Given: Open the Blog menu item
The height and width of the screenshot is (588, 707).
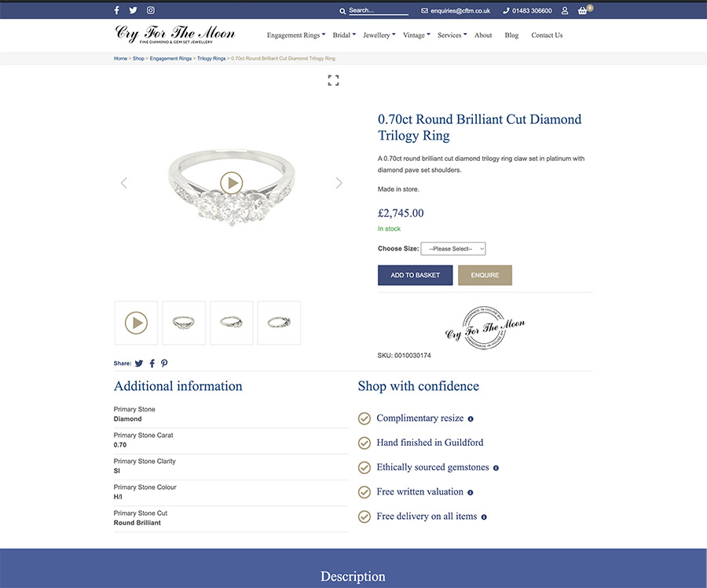Looking at the screenshot, I should pos(511,35).
